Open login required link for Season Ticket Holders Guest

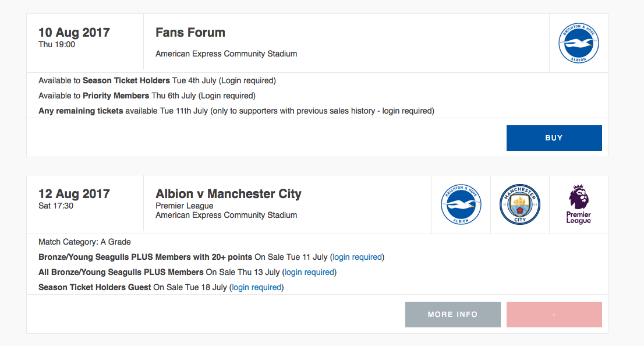coord(257,288)
